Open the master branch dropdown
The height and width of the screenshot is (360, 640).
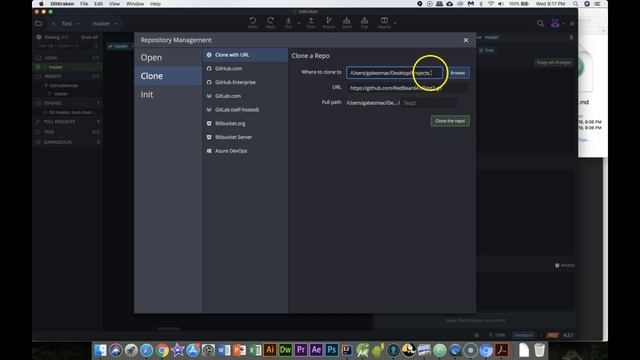click(x=104, y=24)
